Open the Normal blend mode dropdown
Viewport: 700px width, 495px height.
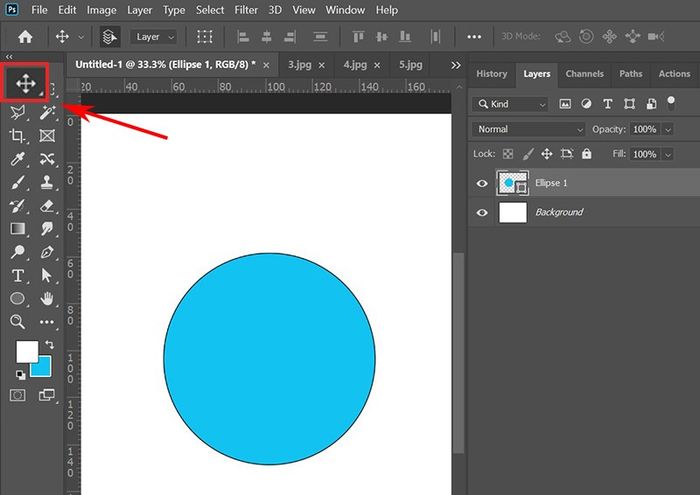click(529, 129)
